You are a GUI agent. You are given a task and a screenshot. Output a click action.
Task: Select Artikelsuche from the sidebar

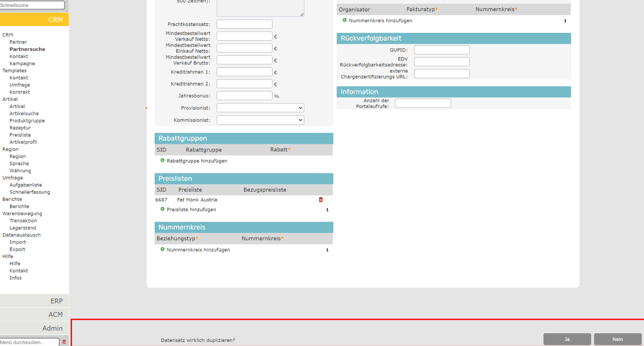click(24, 113)
